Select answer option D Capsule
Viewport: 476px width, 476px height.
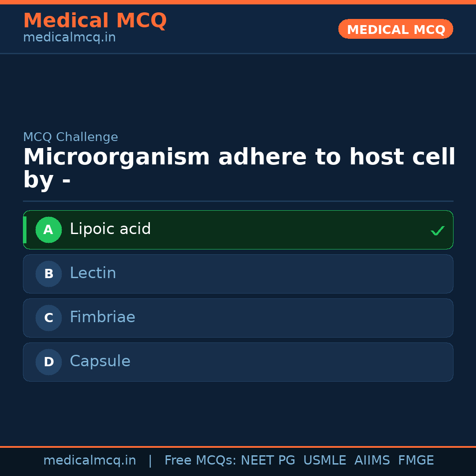[238, 362]
